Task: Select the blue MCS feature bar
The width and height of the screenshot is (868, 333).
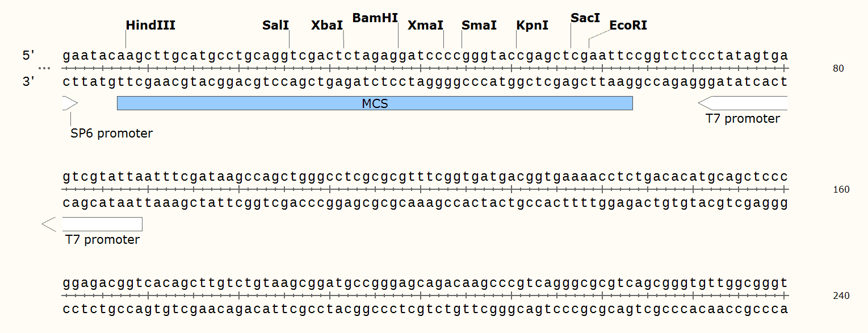Action: pyautogui.click(x=375, y=103)
